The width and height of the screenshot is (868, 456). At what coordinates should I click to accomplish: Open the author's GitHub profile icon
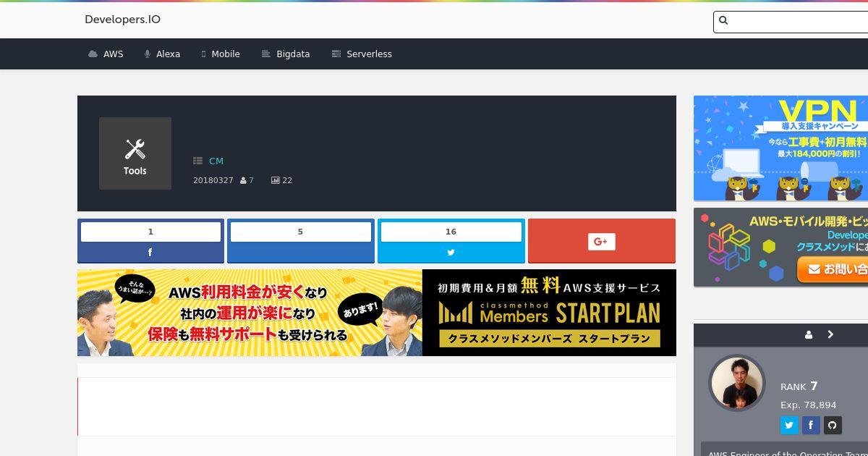833,426
